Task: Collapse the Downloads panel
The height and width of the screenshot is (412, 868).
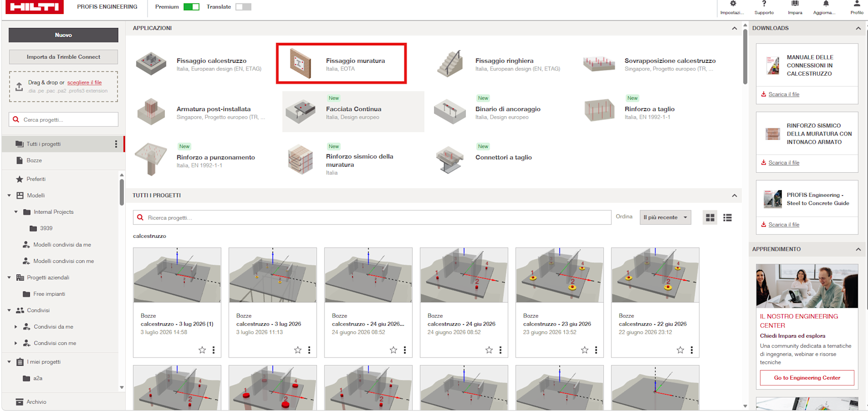Action: [858, 28]
